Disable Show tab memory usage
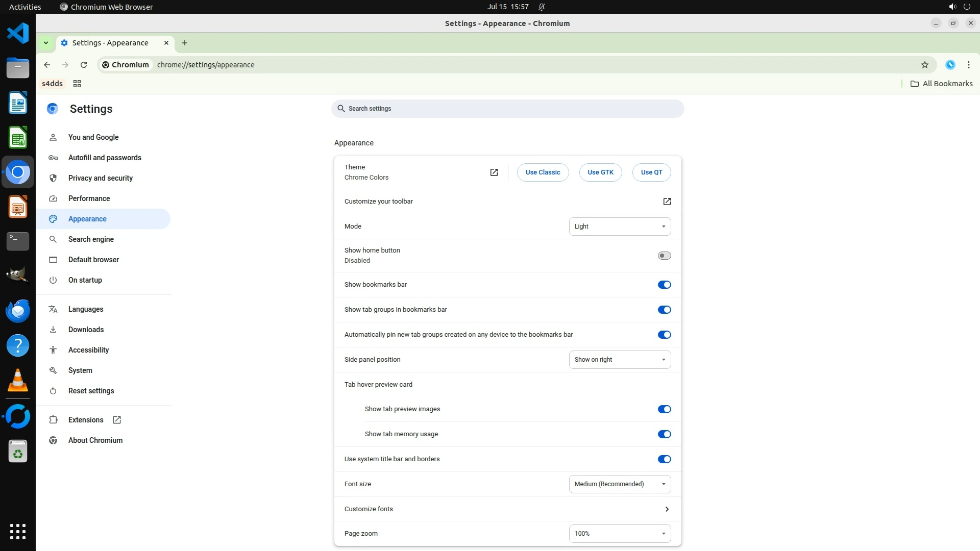This screenshot has height=551, width=980. (664, 434)
